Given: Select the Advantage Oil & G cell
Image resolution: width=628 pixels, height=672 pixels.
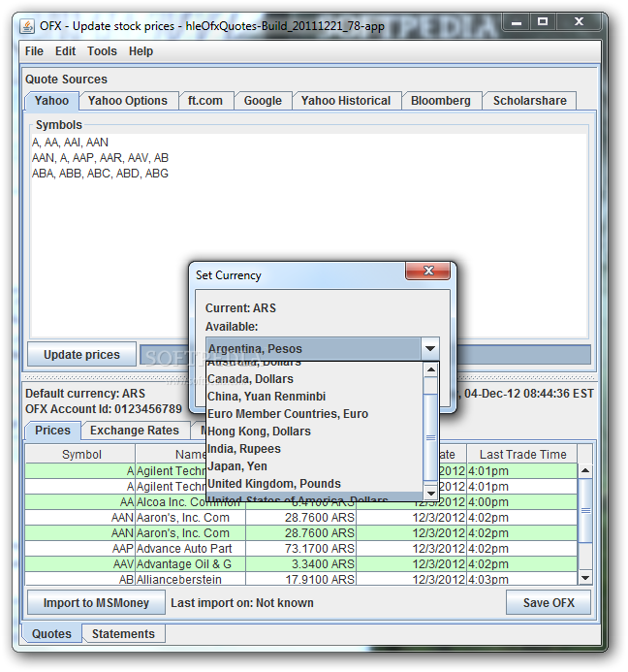Looking at the screenshot, I should [191, 564].
